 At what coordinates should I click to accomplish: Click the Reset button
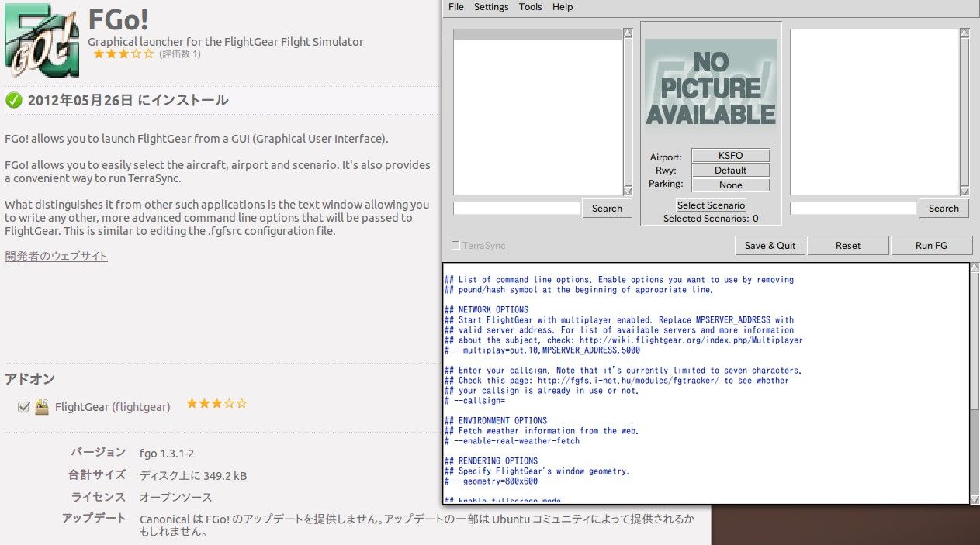click(x=848, y=246)
